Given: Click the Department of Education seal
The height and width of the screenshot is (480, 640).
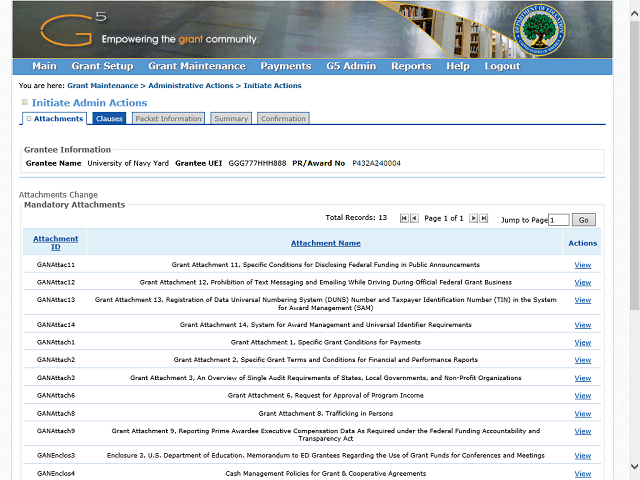Looking at the screenshot, I should 539,31.
